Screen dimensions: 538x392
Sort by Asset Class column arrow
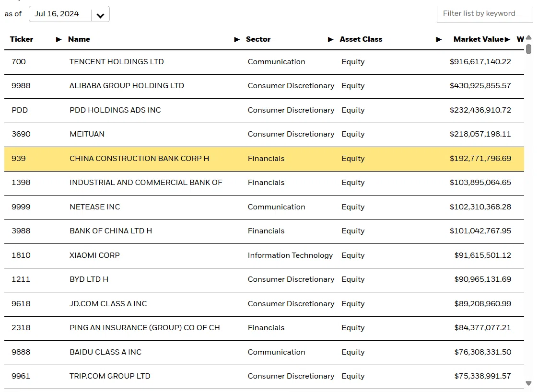[438, 39]
